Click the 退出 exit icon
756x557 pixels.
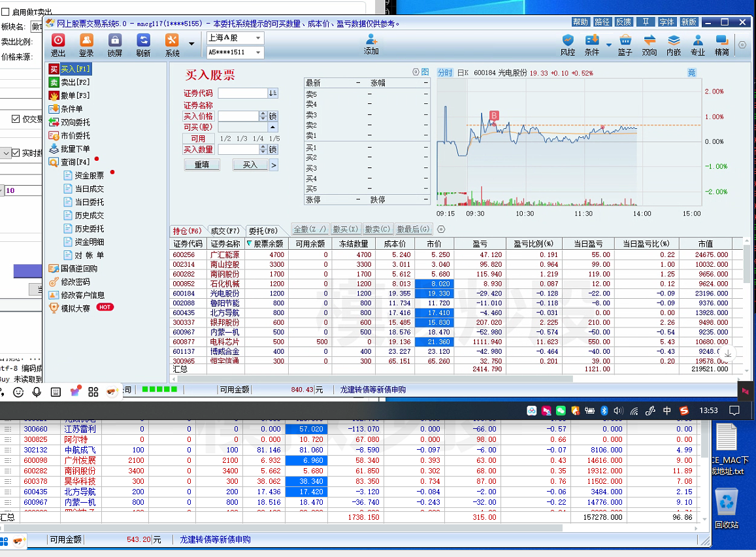click(x=58, y=44)
